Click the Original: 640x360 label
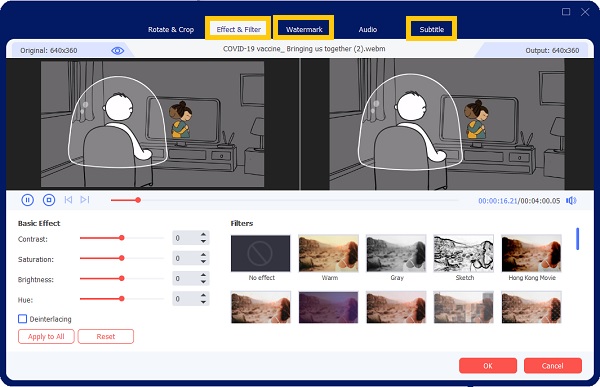Image resolution: width=600 pixels, height=387 pixels. click(49, 51)
